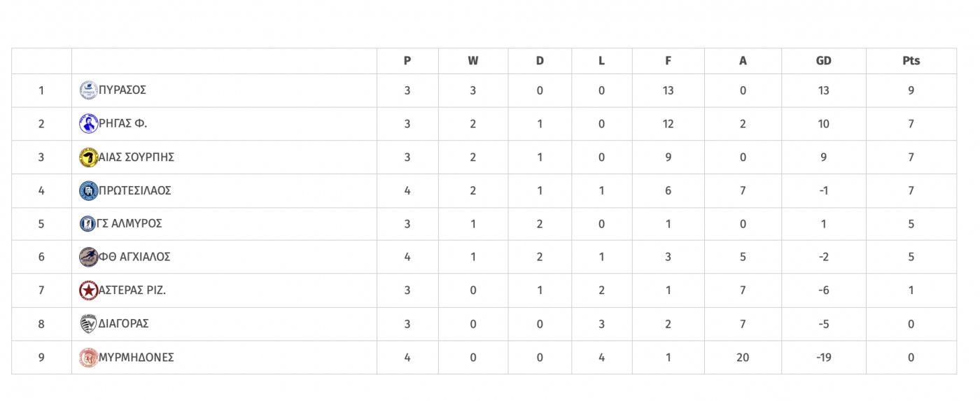
Task: Click the ΜΥΡΜΗΔΟΝΕΣ red team badge
Action: click(x=89, y=358)
